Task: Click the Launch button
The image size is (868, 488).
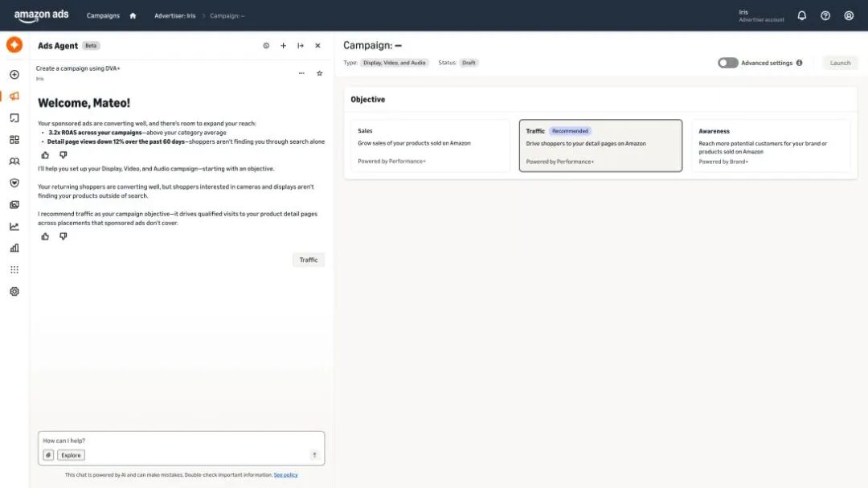Action: (x=840, y=63)
